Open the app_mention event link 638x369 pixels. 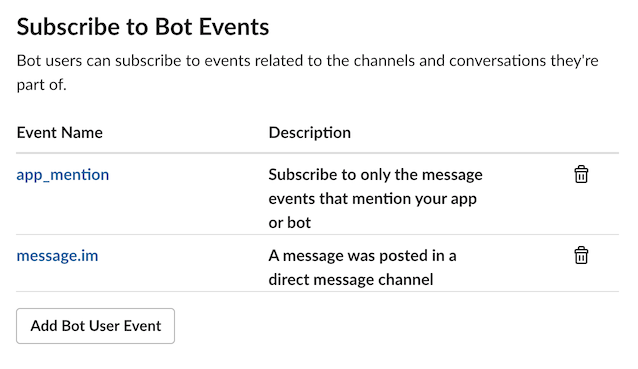coord(63,175)
